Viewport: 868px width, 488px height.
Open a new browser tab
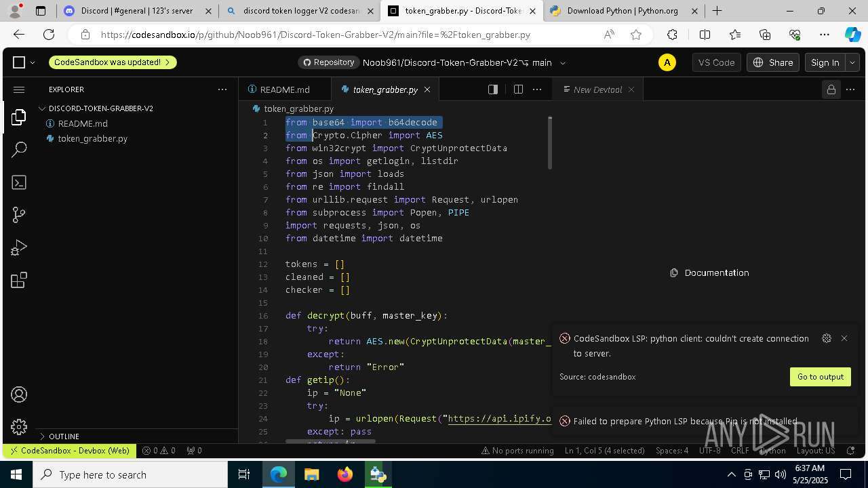tap(717, 11)
